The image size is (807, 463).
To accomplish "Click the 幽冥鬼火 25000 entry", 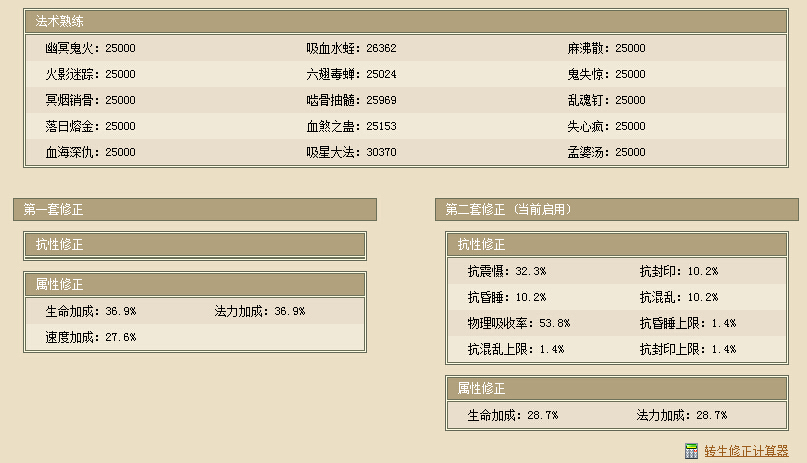I will 90,48.
